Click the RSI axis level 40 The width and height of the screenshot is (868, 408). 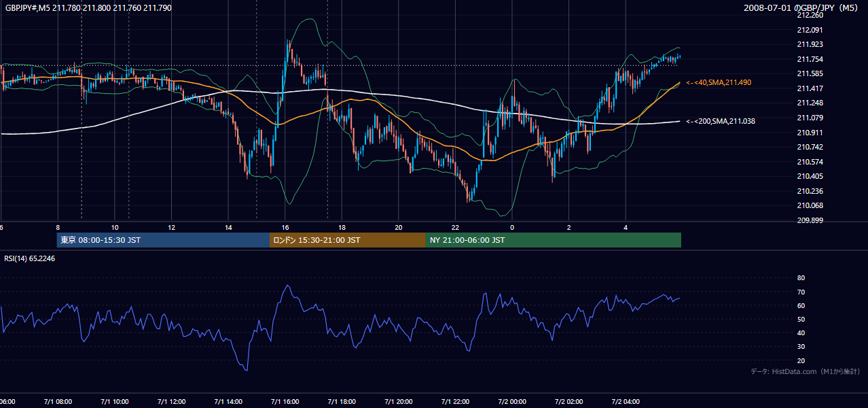click(801, 333)
